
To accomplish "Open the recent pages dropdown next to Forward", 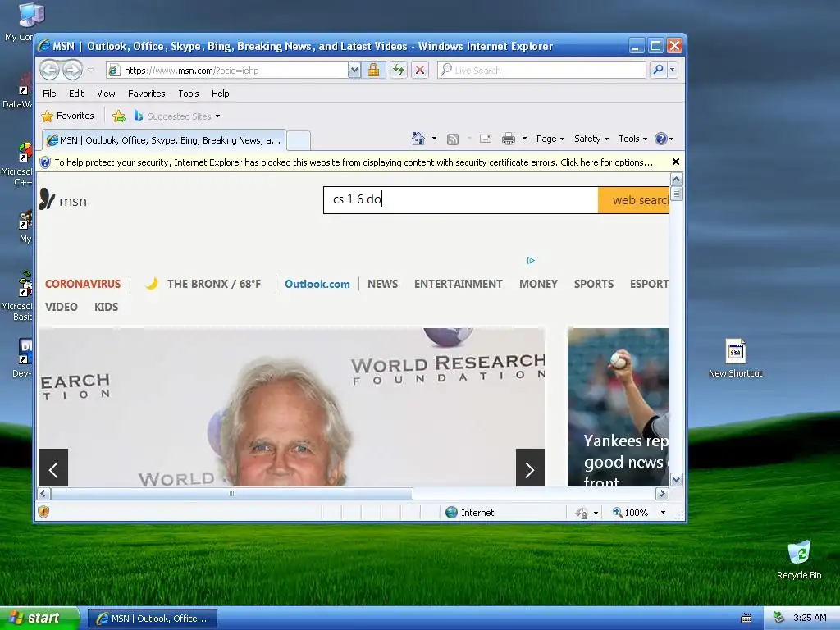I will click(x=90, y=71).
